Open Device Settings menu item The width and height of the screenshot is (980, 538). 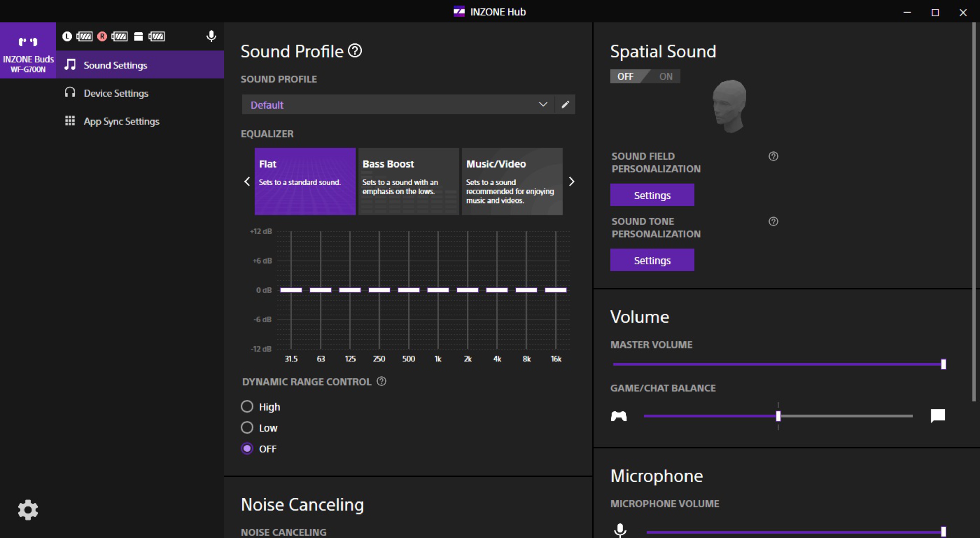[116, 93]
